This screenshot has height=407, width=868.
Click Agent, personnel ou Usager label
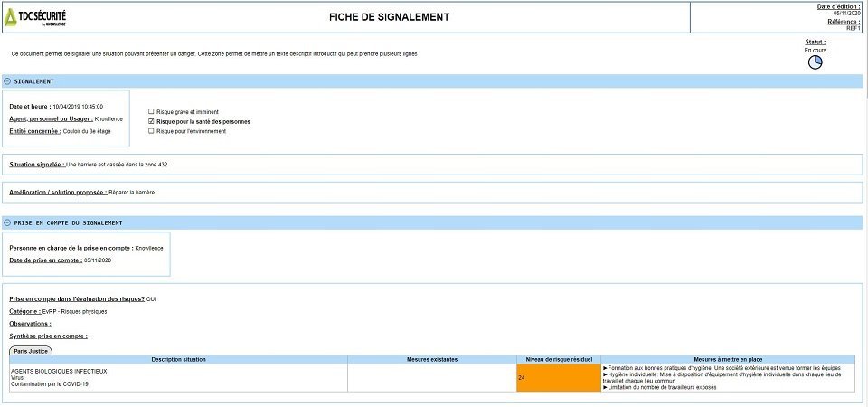pos(51,118)
